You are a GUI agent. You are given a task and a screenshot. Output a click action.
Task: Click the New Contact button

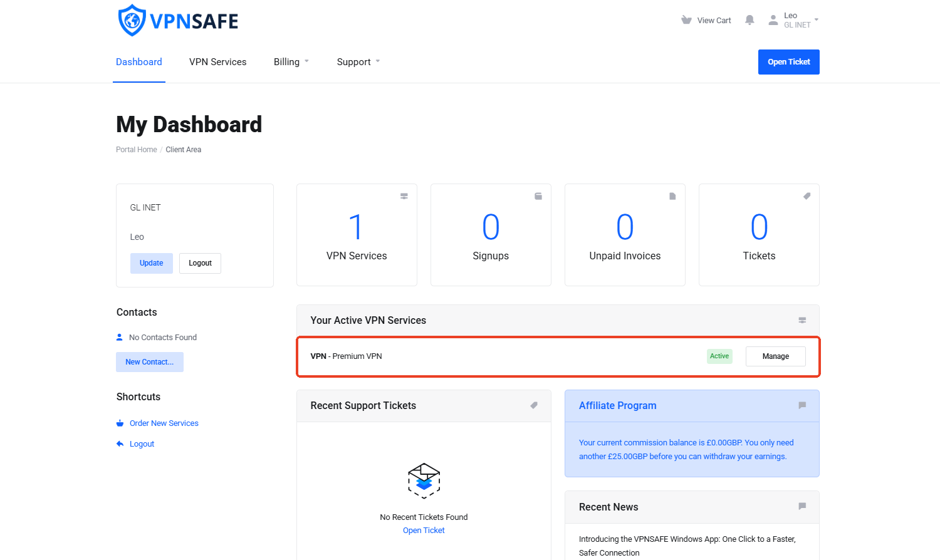[x=150, y=362]
